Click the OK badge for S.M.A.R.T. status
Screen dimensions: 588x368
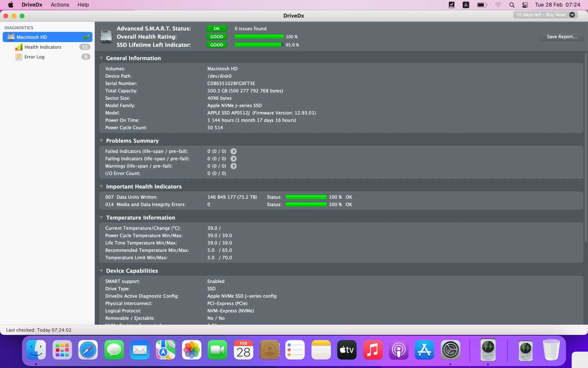pyautogui.click(x=216, y=28)
